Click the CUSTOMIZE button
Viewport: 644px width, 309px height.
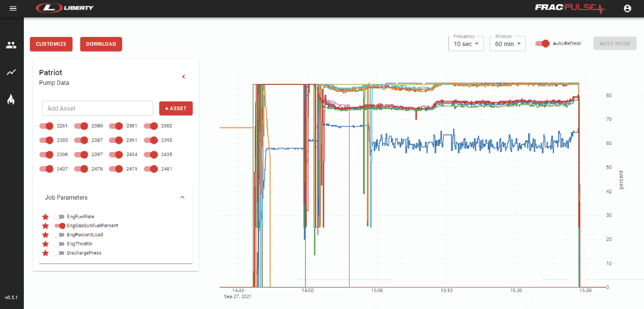point(51,44)
